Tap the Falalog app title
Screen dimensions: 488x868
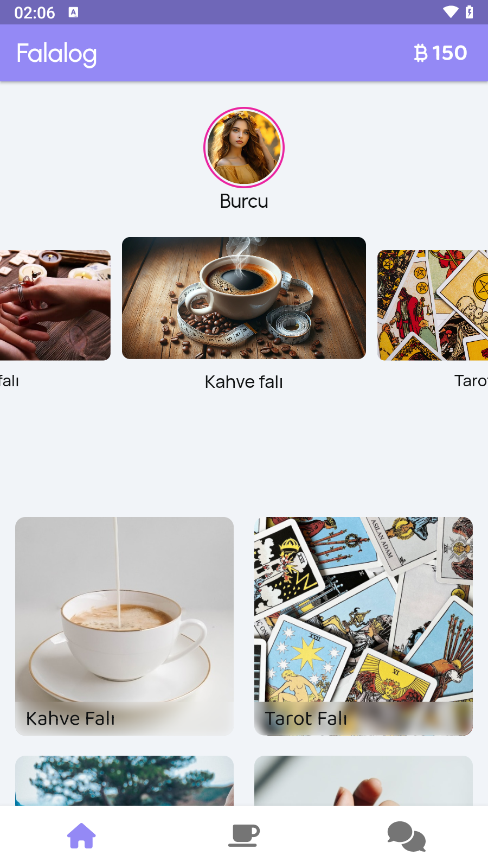point(57,54)
